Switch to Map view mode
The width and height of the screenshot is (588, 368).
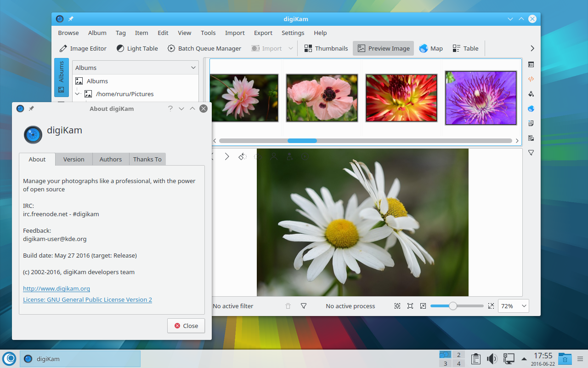pos(431,48)
